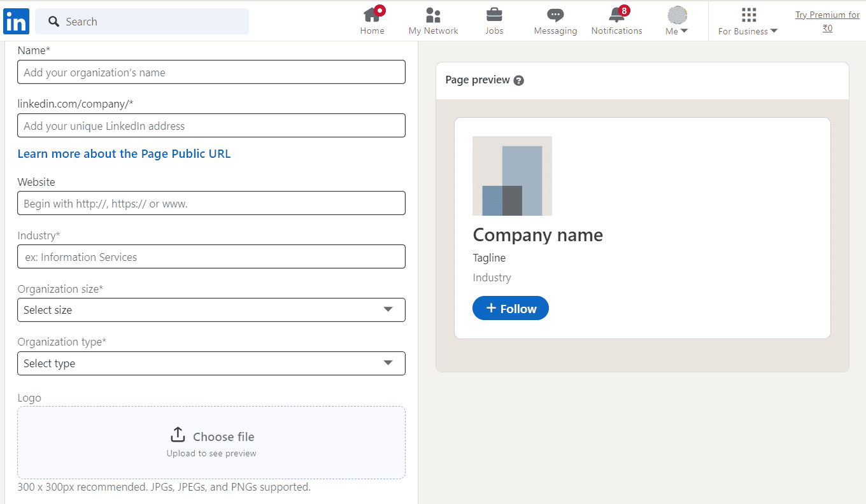Click the Page preview help icon
This screenshot has width=866, height=504.
pos(518,80)
